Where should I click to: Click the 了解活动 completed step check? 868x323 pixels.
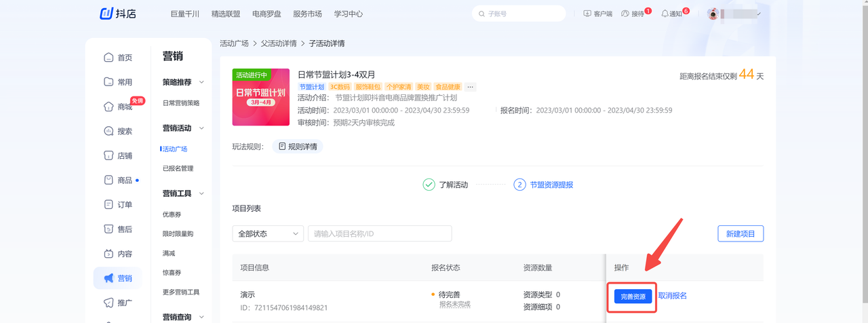tap(429, 185)
